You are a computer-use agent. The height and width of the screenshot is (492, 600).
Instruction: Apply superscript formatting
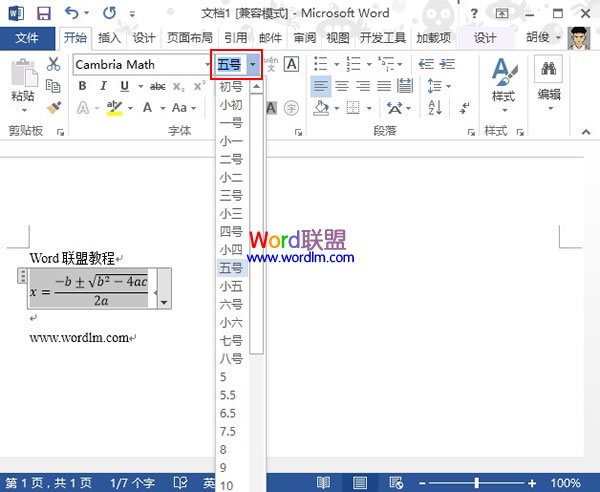(x=199, y=86)
